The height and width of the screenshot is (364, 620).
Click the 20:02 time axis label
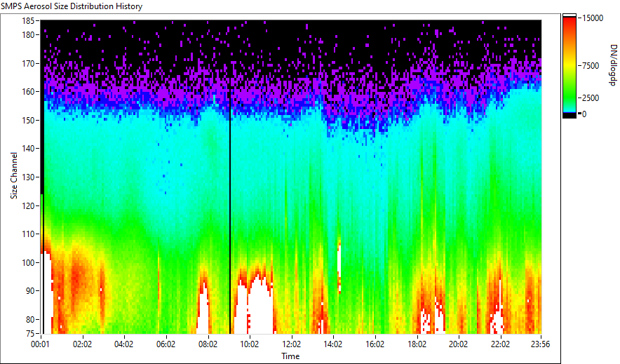[x=458, y=344]
